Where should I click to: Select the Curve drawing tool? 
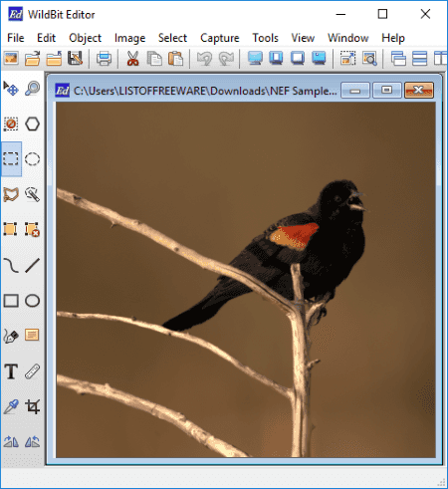coord(11,265)
